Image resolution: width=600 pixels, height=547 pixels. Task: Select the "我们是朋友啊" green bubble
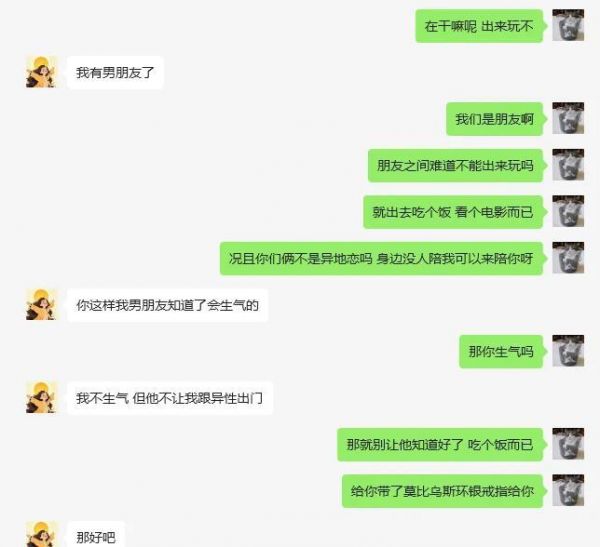496,119
